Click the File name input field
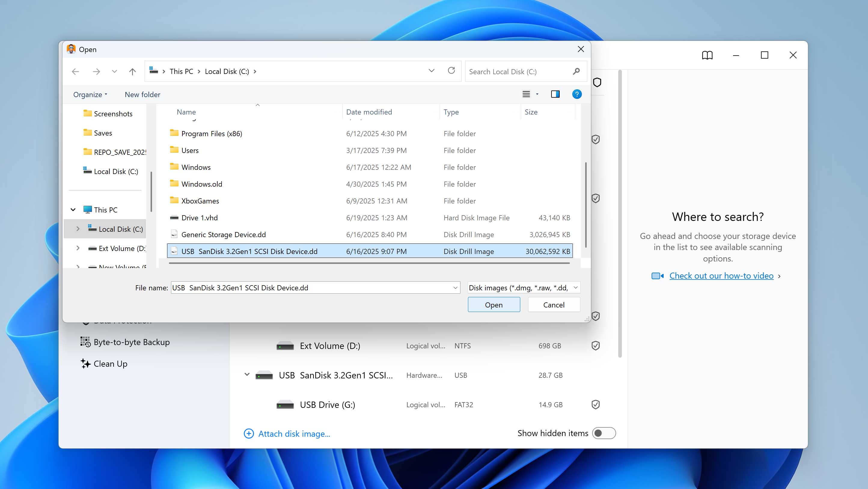This screenshot has width=868, height=489. [312, 287]
